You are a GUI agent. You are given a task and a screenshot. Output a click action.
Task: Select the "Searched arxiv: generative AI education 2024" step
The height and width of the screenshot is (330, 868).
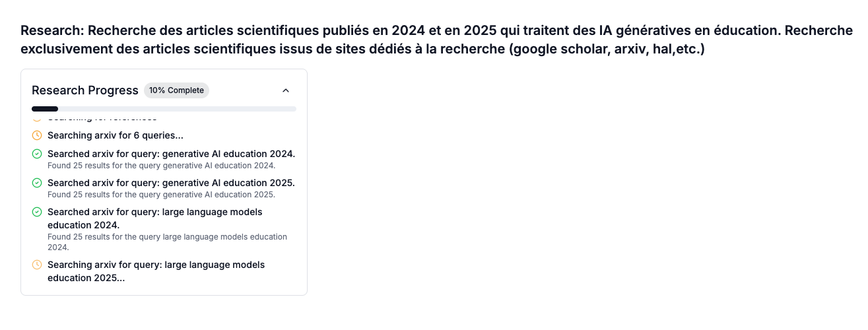(171, 154)
